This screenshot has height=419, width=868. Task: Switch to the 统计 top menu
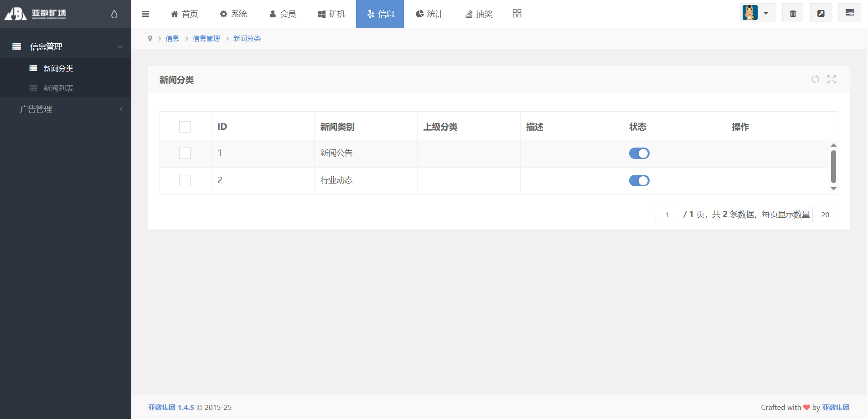[429, 14]
